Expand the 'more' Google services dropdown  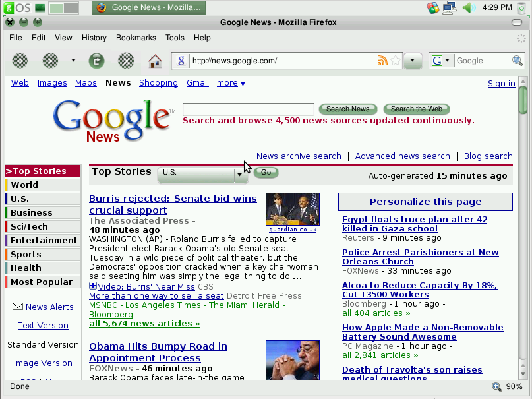pos(231,83)
